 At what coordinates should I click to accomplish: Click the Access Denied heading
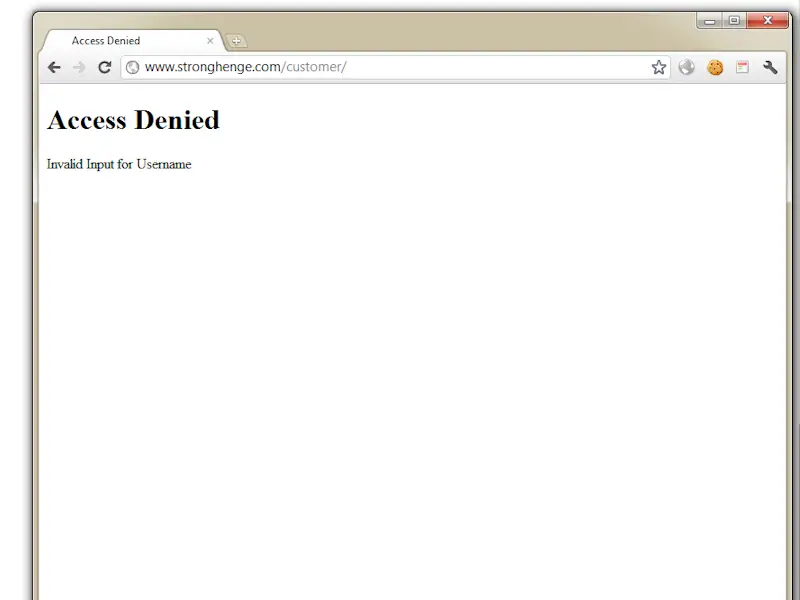tap(133, 120)
